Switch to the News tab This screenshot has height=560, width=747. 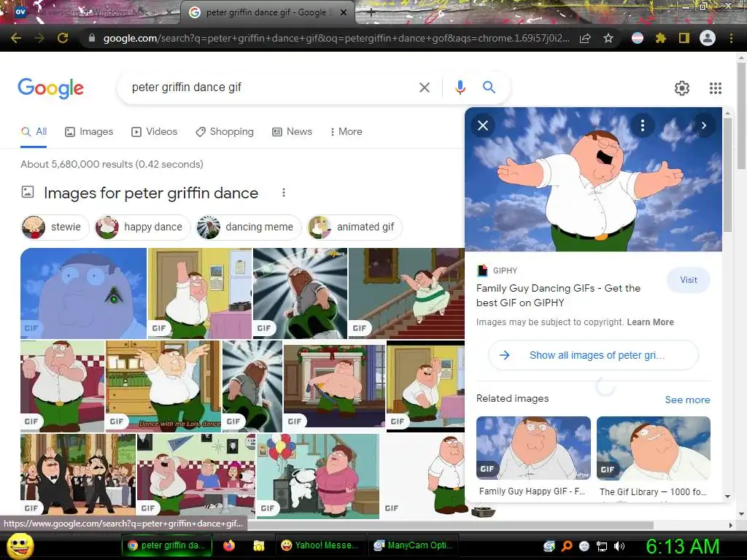pos(292,131)
